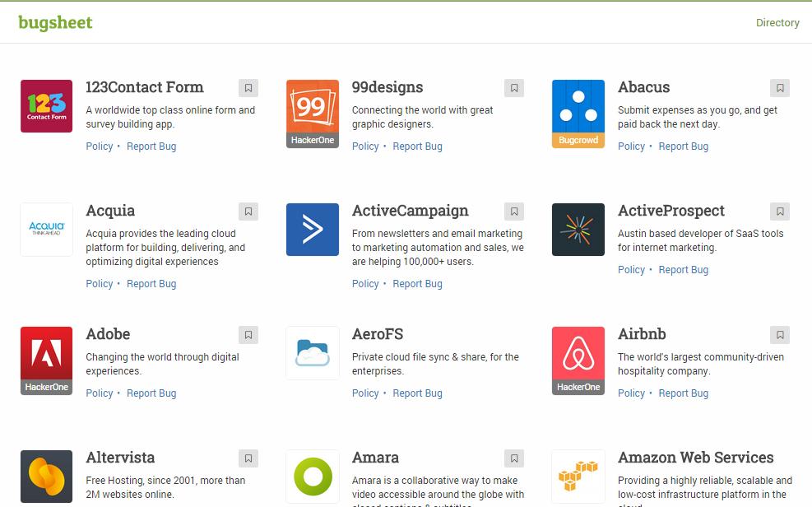Click the HackerOne badge under Airbnb

[578, 388]
